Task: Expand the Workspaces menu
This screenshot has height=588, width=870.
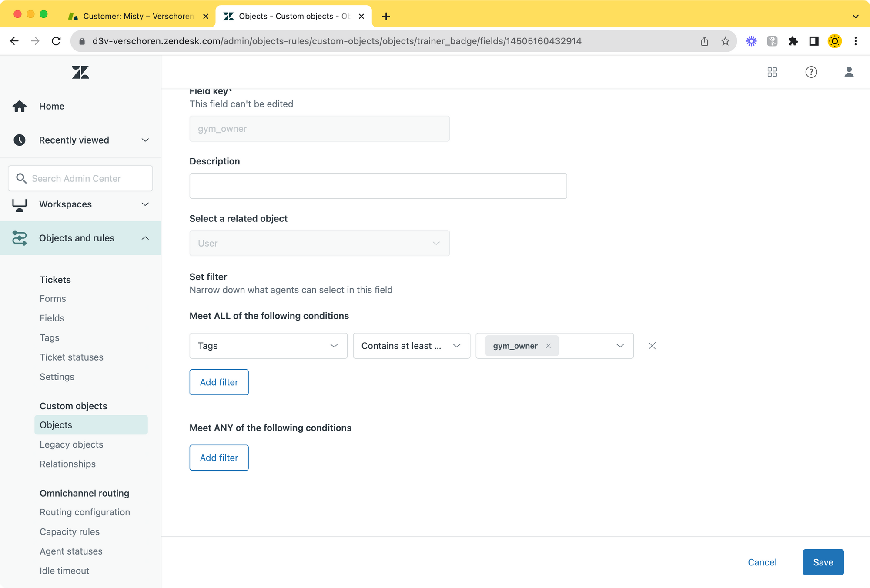Action: tap(145, 204)
